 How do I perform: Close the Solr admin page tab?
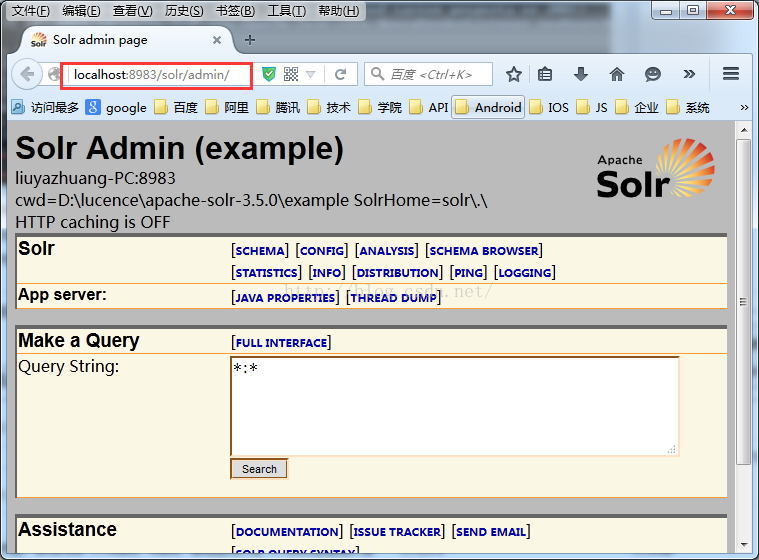click(x=217, y=40)
